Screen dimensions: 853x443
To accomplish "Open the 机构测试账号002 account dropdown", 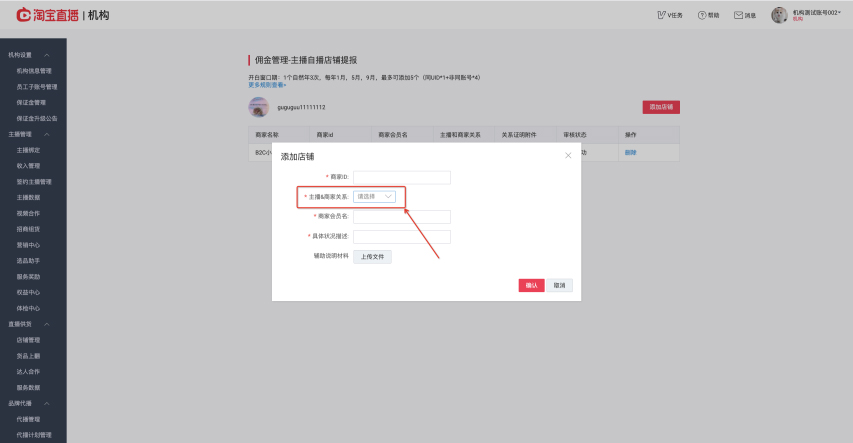I will click(x=816, y=13).
